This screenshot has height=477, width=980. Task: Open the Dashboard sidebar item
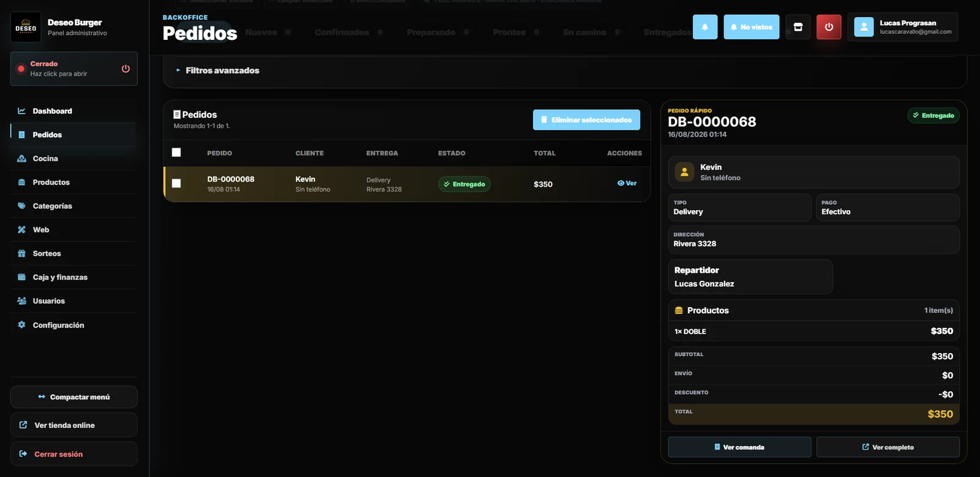tap(73, 111)
